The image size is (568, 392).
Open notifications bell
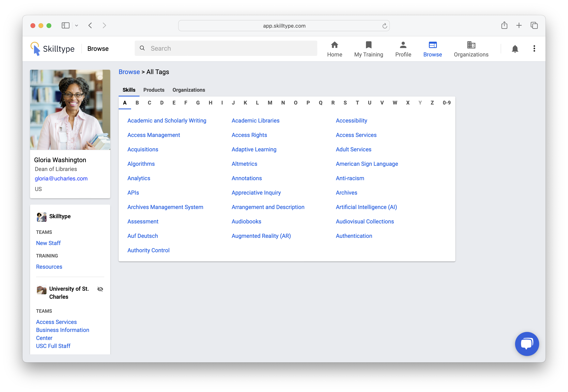click(x=515, y=49)
